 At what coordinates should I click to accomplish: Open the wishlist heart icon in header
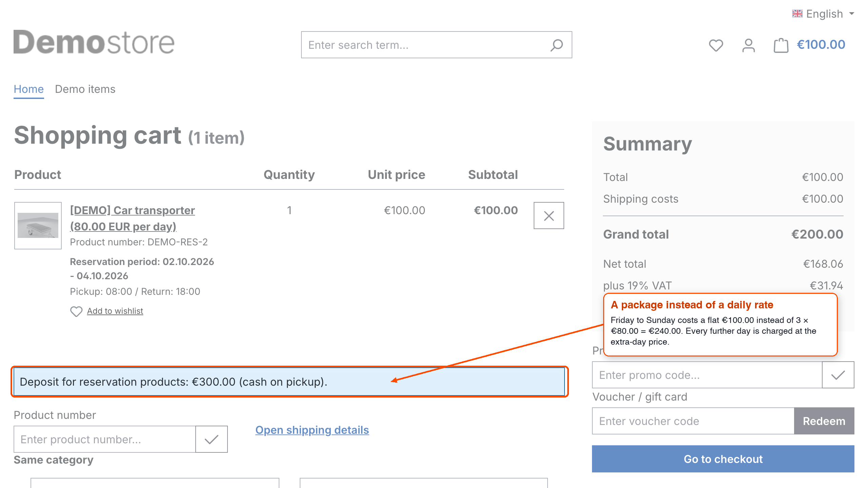click(x=716, y=45)
